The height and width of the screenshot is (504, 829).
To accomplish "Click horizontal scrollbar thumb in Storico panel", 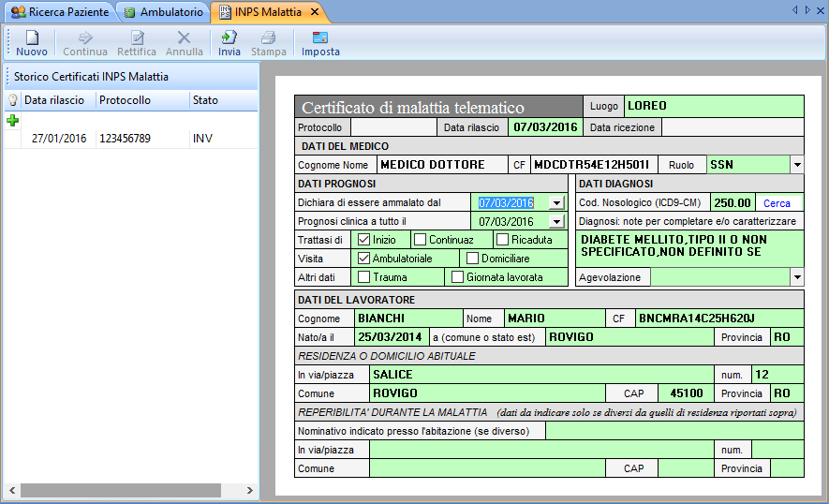I will tap(121, 490).
